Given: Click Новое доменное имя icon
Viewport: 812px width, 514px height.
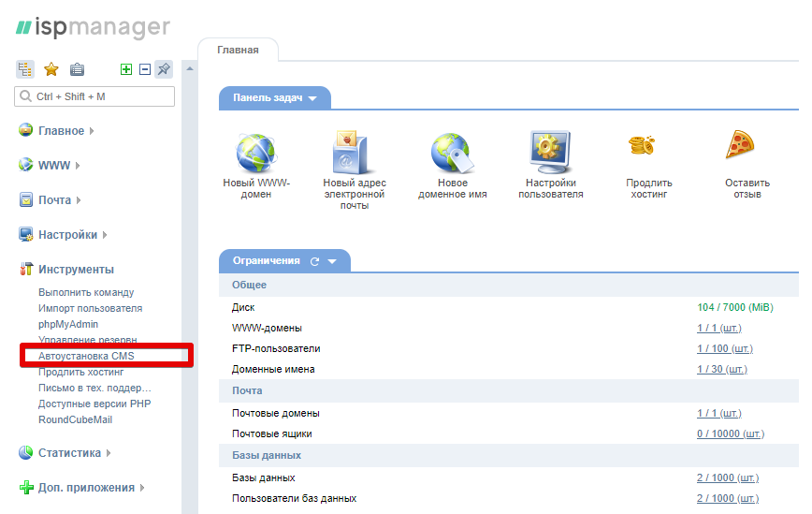Looking at the screenshot, I should pyautogui.click(x=452, y=153).
